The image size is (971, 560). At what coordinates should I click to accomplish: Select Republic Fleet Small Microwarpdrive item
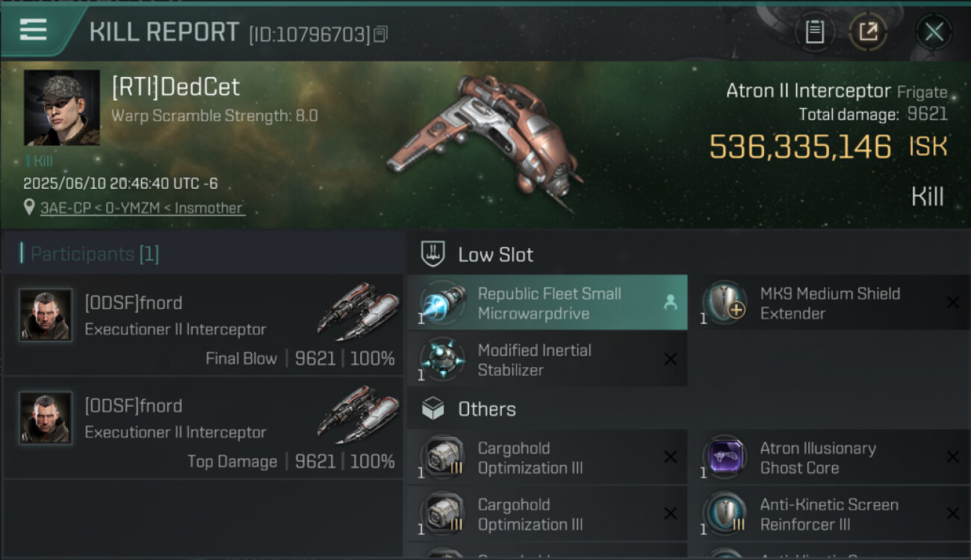pos(548,303)
